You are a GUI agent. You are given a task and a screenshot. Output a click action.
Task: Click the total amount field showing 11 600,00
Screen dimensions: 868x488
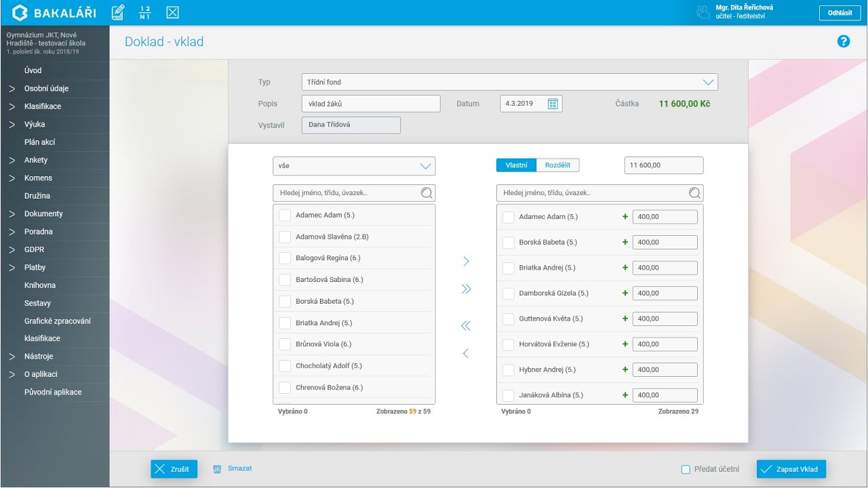pos(664,165)
